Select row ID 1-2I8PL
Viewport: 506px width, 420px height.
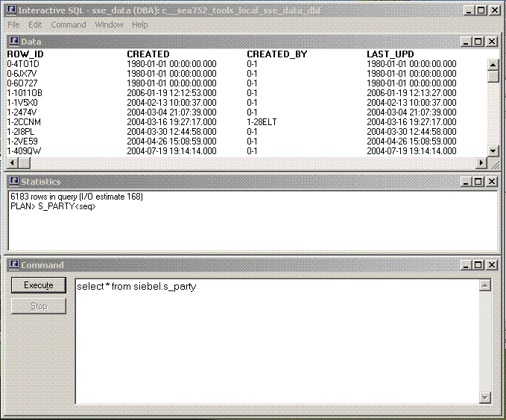point(21,132)
